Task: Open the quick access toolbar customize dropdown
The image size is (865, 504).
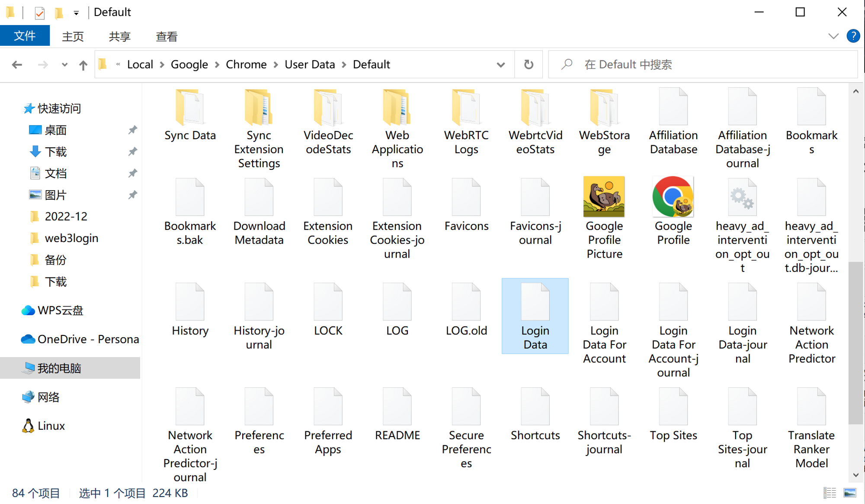Action: [x=76, y=13]
